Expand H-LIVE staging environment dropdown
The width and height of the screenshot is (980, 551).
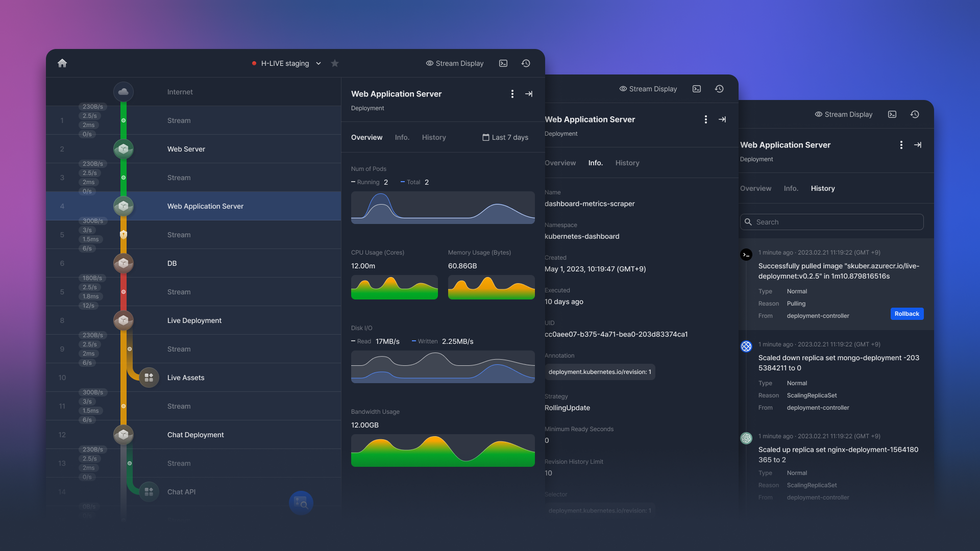318,63
